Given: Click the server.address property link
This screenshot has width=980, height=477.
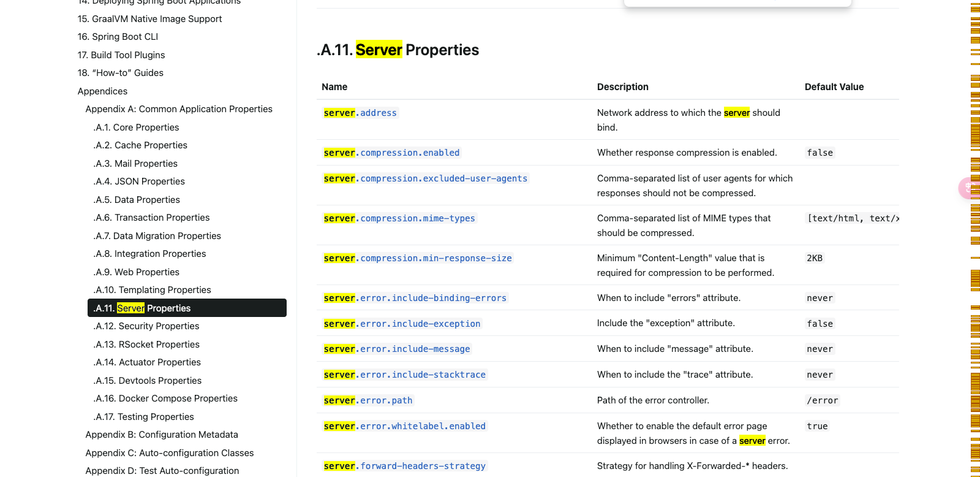Looking at the screenshot, I should click(360, 113).
